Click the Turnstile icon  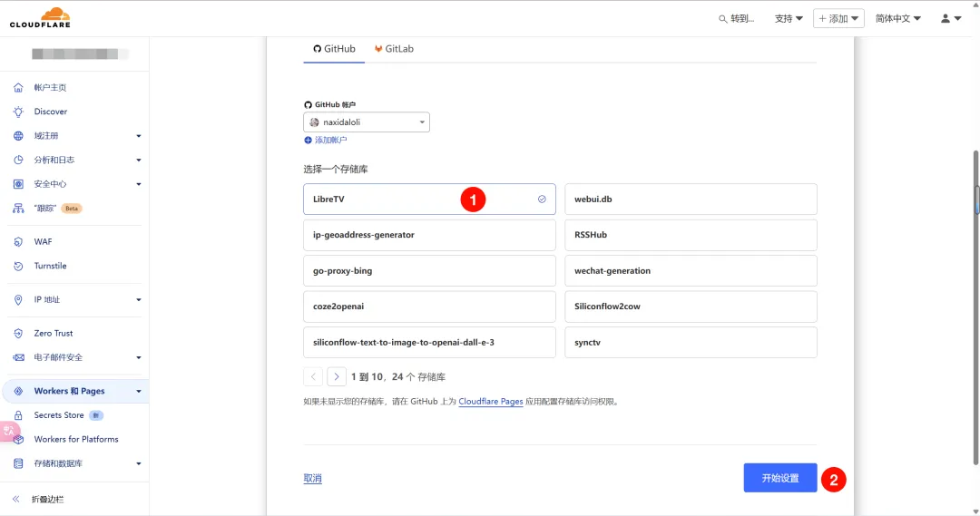(18, 266)
